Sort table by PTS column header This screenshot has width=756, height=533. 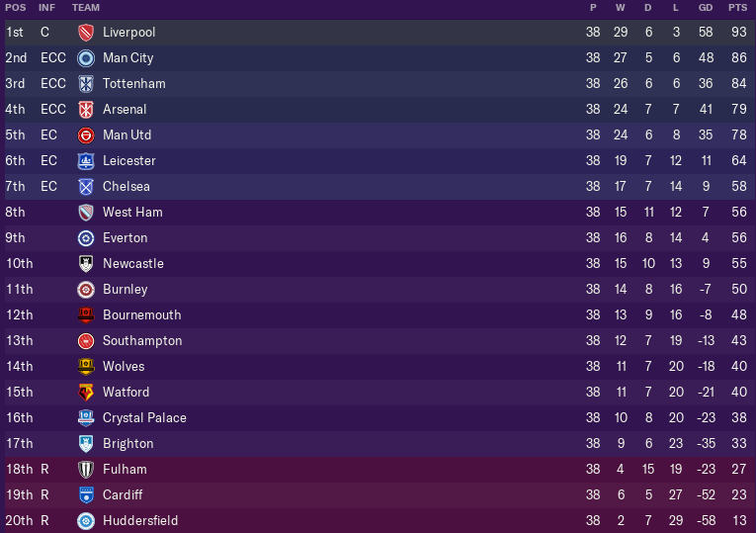tap(737, 8)
